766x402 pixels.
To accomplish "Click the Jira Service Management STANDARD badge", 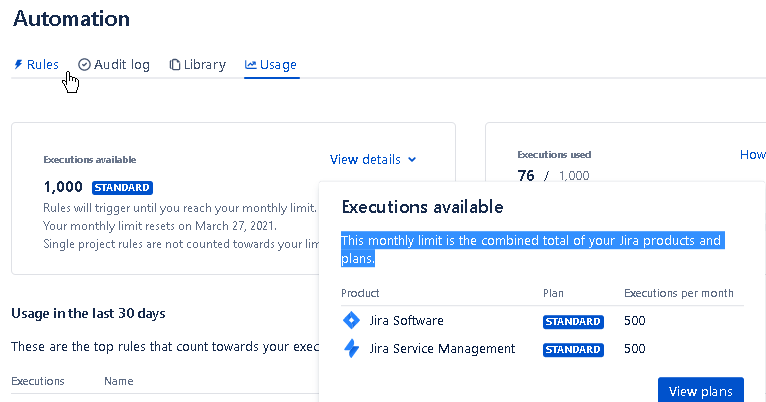I will [x=573, y=350].
